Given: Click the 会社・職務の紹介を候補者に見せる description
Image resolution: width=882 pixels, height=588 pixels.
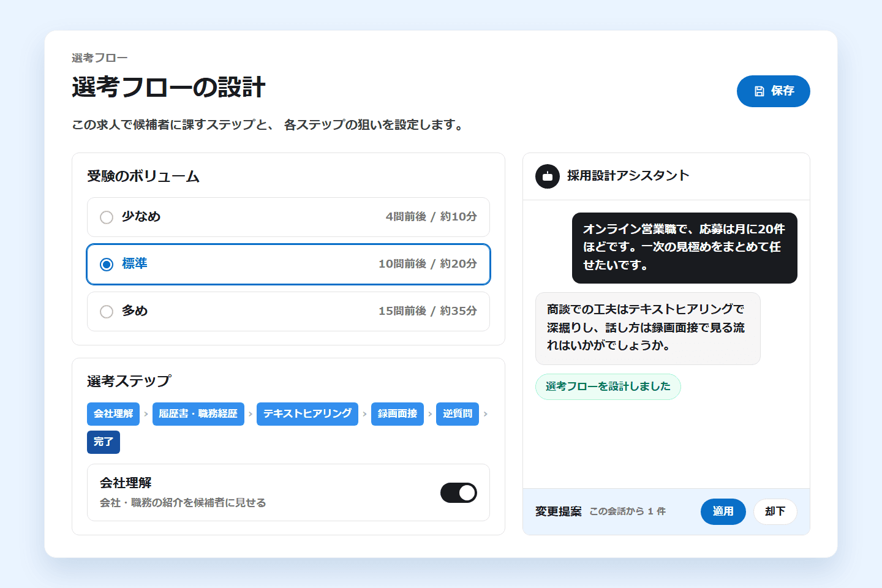Looking at the screenshot, I should pos(183,503).
